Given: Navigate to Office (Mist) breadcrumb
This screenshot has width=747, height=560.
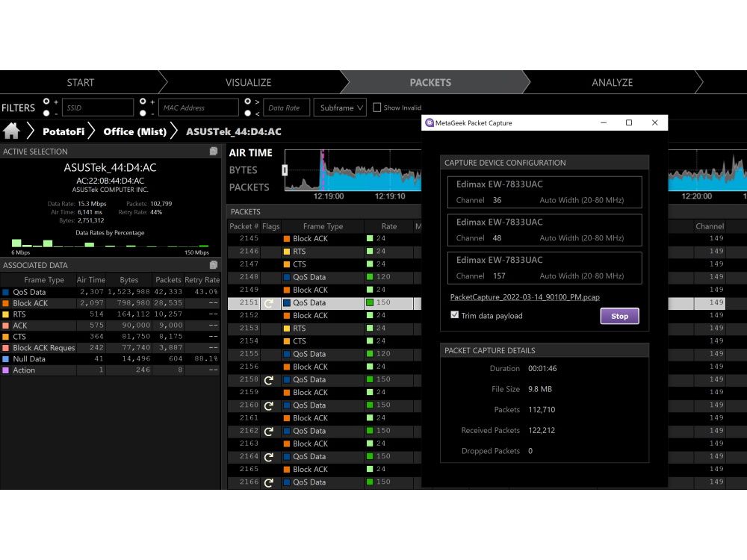Looking at the screenshot, I should coord(134,131).
